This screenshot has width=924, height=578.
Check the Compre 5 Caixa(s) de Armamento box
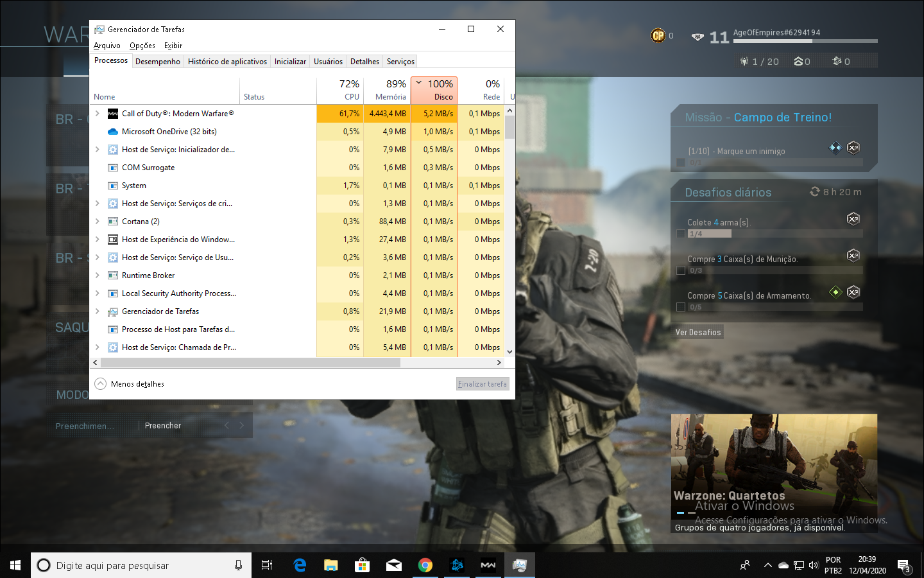pos(681,307)
